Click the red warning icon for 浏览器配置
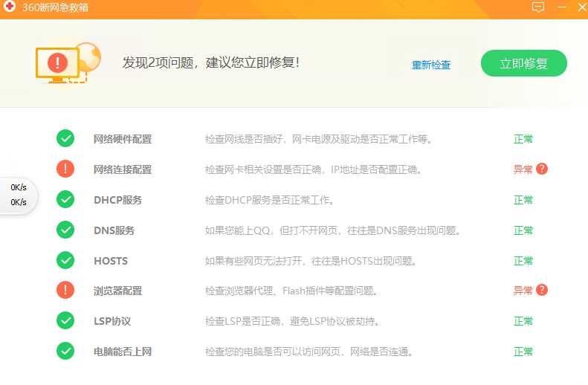 coord(65,290)
